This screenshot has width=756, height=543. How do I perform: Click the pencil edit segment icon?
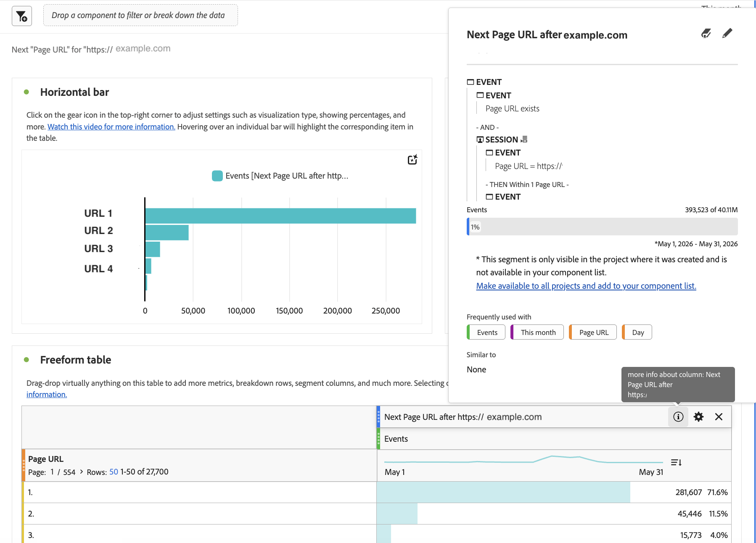pyautogui.click(x=727, y=33)
